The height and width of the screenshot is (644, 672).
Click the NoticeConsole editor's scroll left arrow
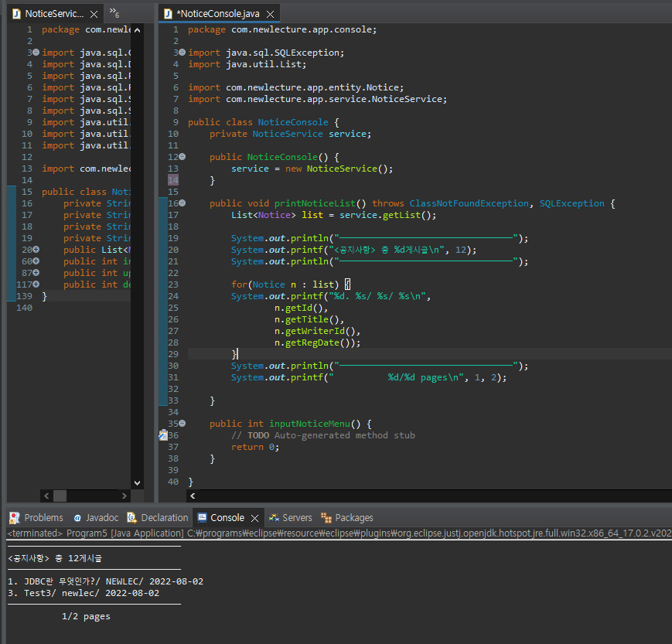click(192, 496)
